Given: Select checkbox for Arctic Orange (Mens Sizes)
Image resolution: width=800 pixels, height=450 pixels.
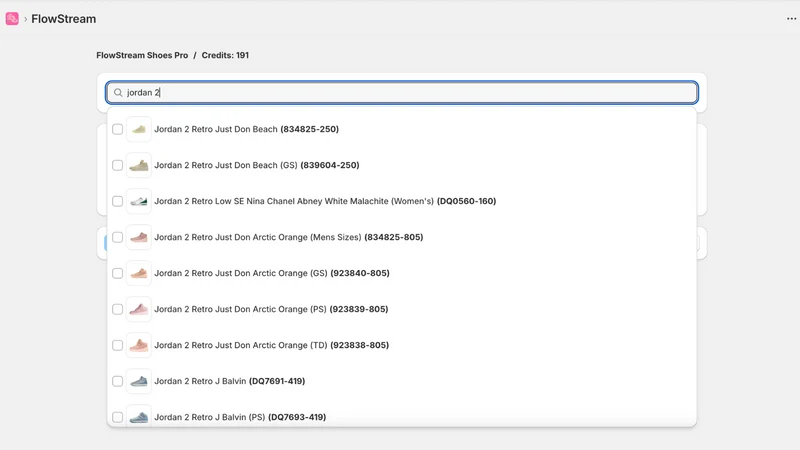Looking at the screenshot, I should coord(117,237).
